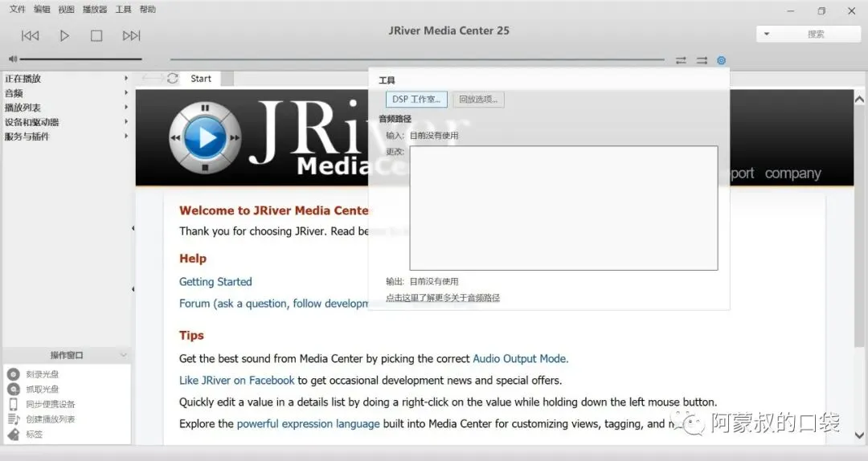Click the blue DSP settings gear icon
Screen dimensions: 868x461
(721, 60)
